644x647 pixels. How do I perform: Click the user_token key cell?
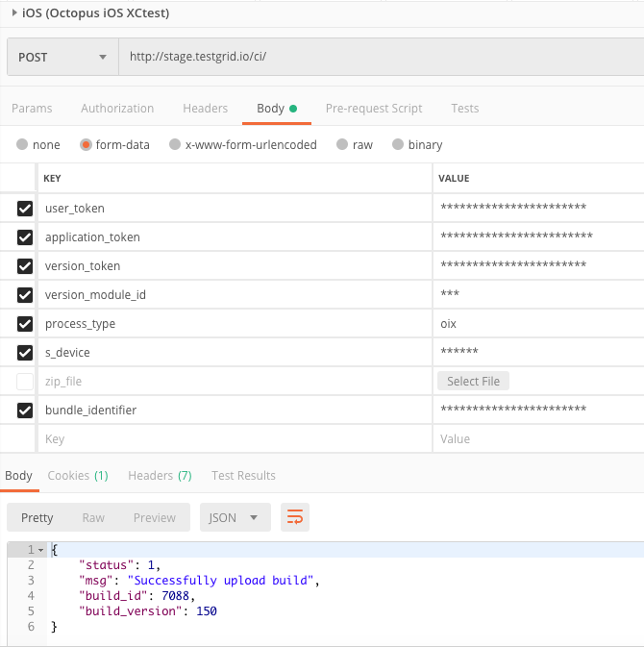click(x=235, y=209)
